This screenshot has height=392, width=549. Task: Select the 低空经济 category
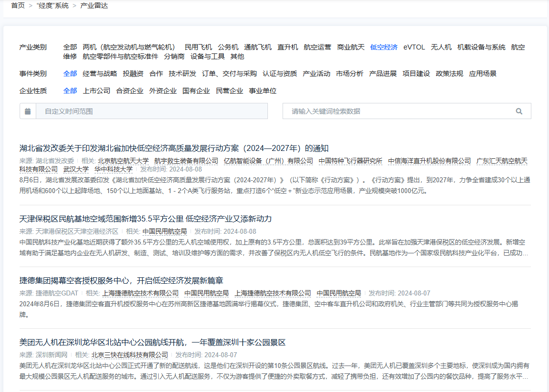(x=384, y=48)
